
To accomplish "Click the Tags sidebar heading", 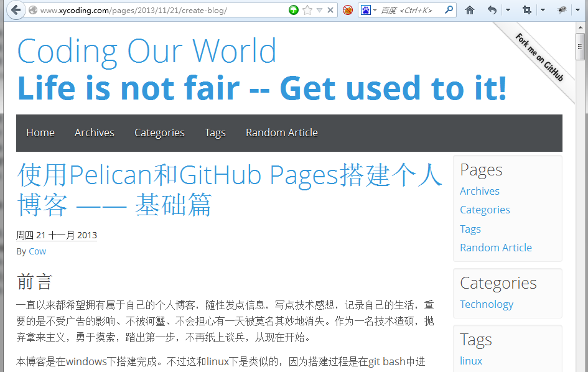I will pos(476,340).
